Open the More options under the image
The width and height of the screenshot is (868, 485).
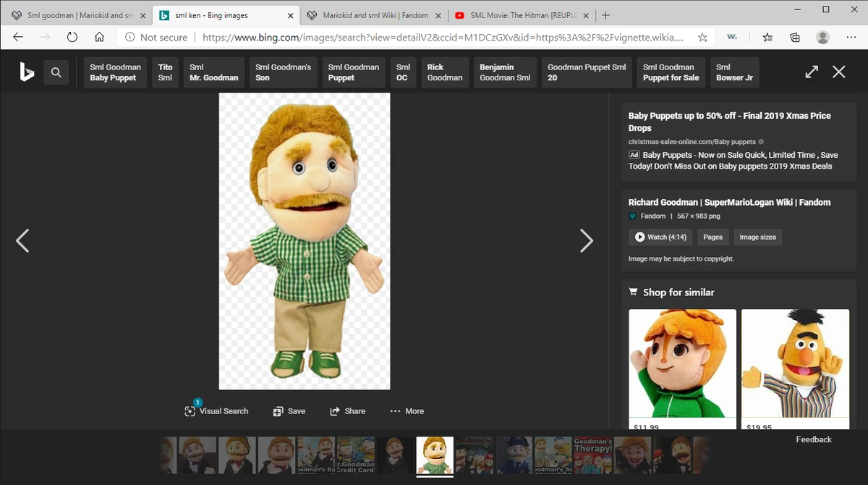pyautogui.click(x=407, y=410)
